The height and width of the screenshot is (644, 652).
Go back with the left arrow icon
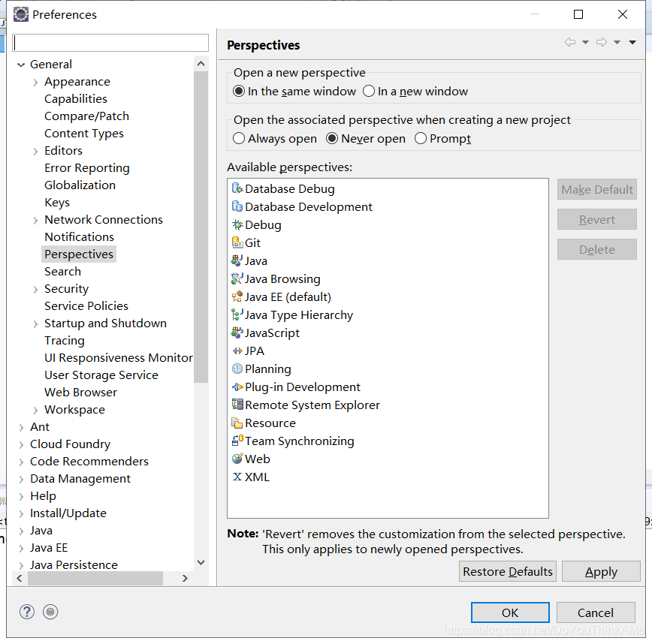[569, 42]
